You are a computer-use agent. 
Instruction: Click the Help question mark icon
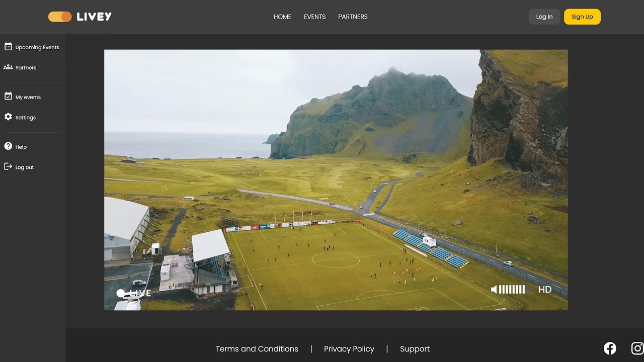click(8, 146)
